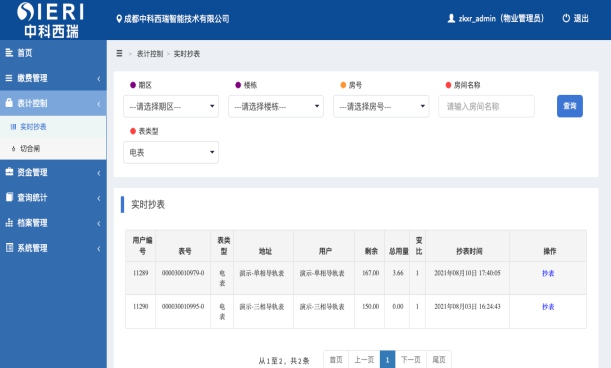The image size is (611, 368).
Task: Expand 缴费管理 using its chevron
Action: click(99, 78)
